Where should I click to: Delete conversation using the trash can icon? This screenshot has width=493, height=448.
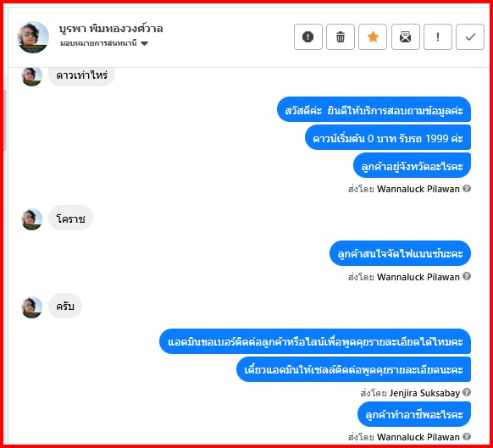coord(341,36)
